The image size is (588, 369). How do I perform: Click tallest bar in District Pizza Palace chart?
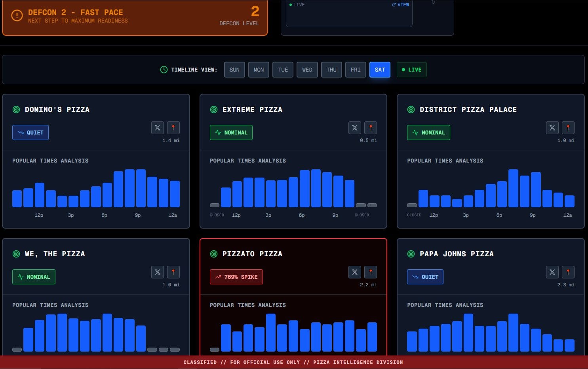click(x=513, y=188)
